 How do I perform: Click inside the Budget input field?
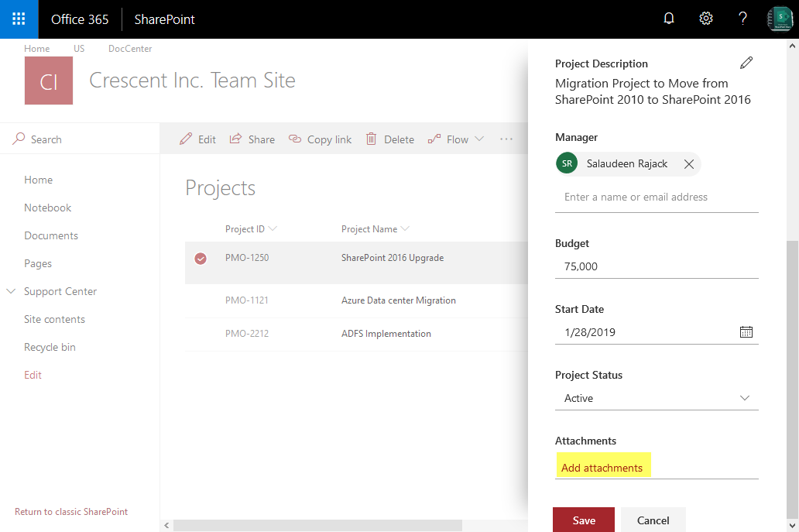656,266
